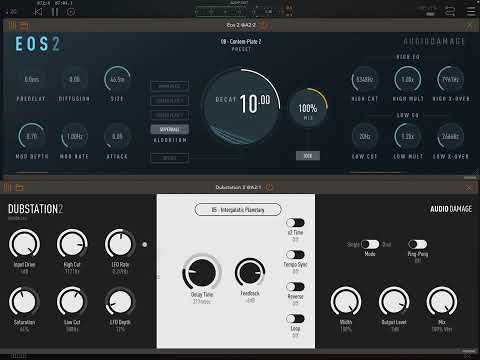Open Dubstation preset 'Intergalactic Planetary' selector
This screenshot has width=480, height=360.
click(x=238, y=210)
